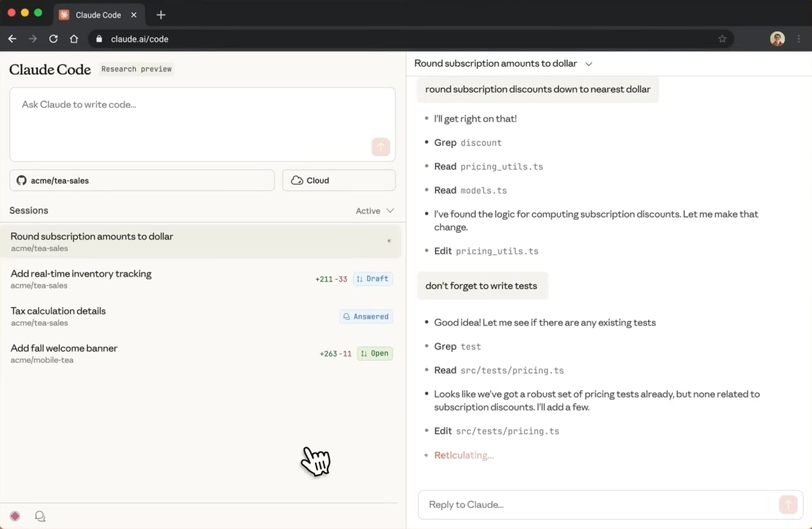Open the chat bubble icon at bottom left
Image resolution: width=812 pixels, height=529 pixels.
(x=40, y=516)
